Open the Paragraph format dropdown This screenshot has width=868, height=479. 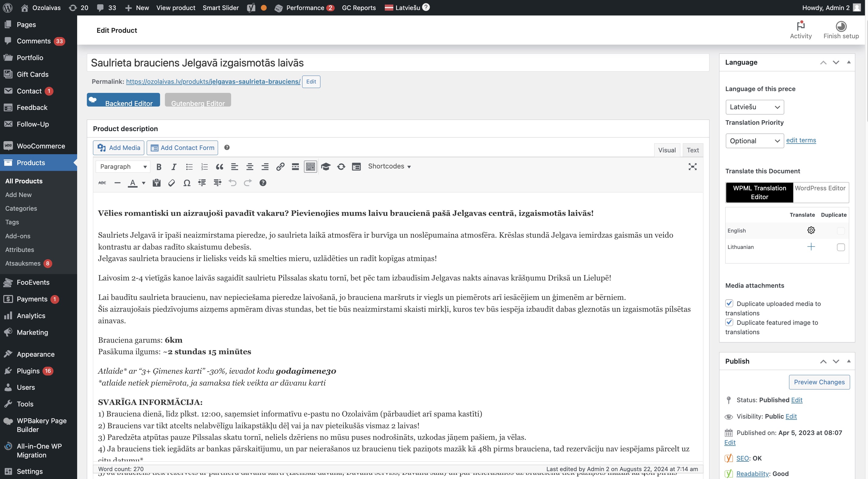(x=123, y=167)
